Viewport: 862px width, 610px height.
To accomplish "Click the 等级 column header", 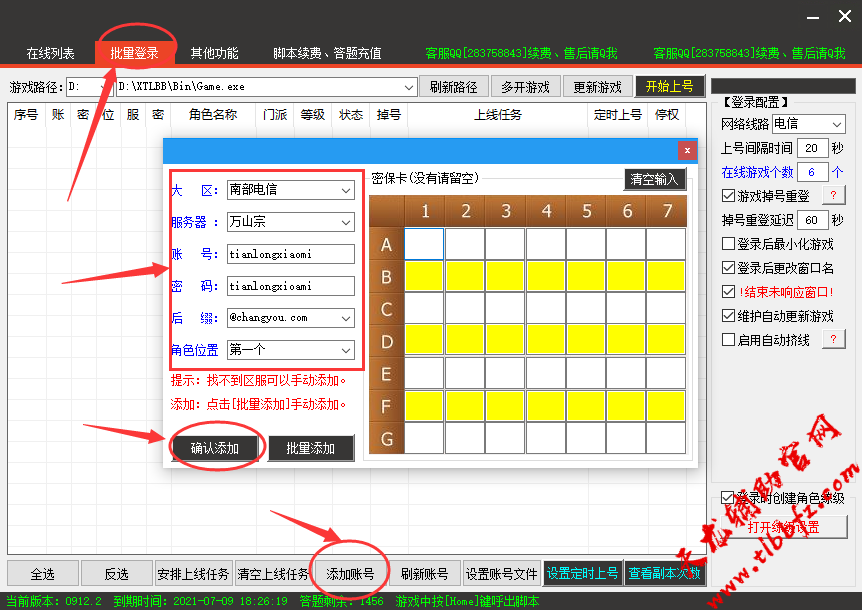I will (313, 114).
